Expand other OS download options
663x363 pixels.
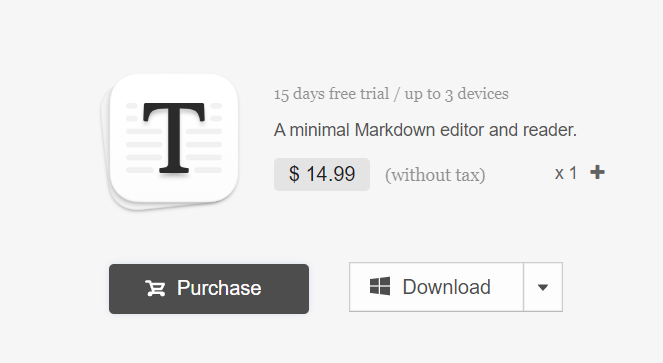point(543,287)
